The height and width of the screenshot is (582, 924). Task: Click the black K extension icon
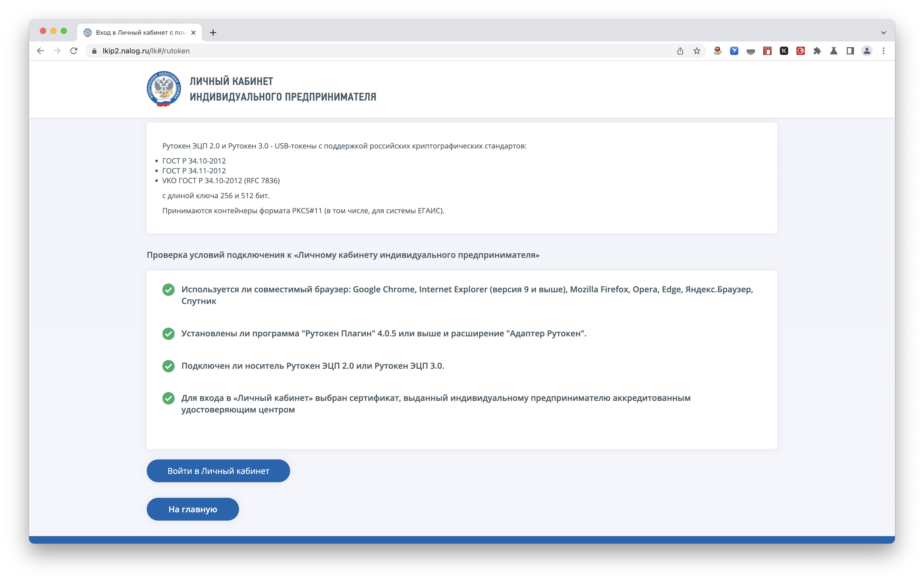click(x=783, y=51)
